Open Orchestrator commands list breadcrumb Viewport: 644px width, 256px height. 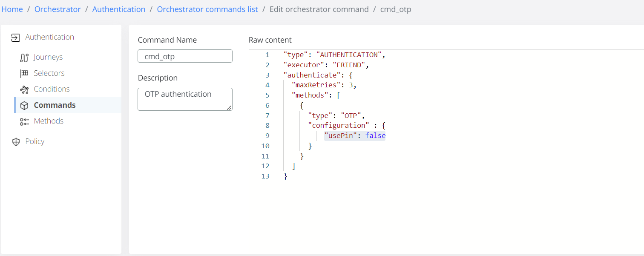click(207, 9)
